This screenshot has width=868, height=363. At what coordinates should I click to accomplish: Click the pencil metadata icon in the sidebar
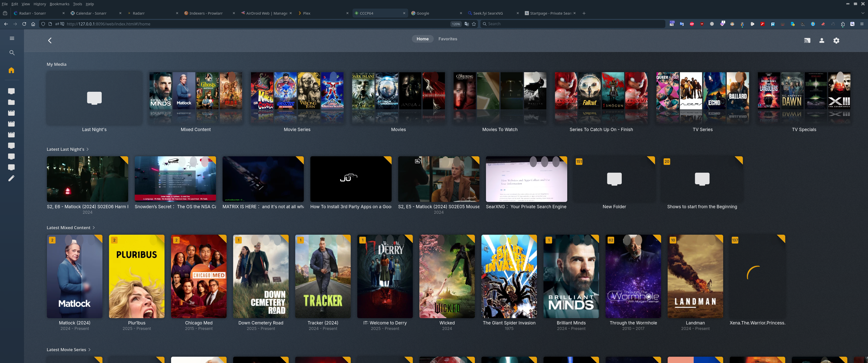[11, 178]
